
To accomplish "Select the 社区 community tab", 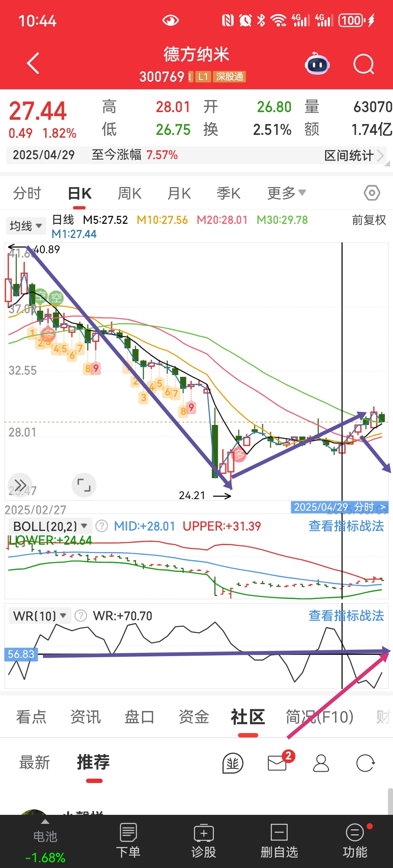I will [x=248, y=717].
